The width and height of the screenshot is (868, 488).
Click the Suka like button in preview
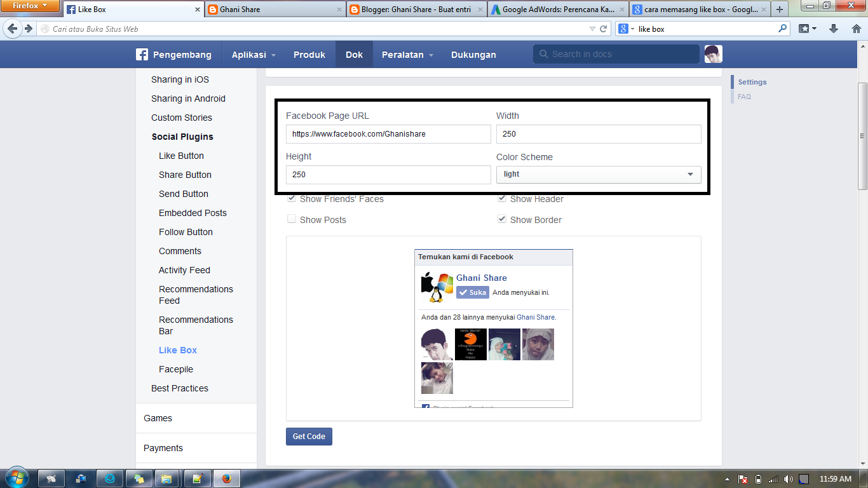[472, 292]
